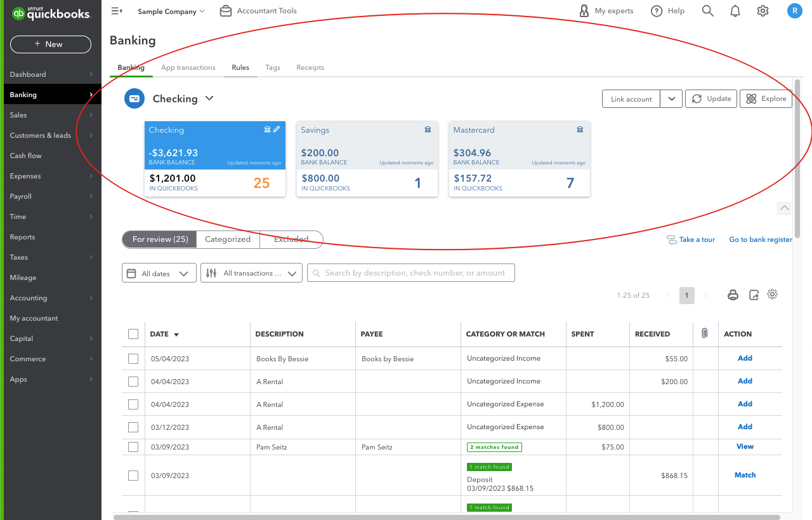Screen dimensions: 812x520
Task: Switch to the Rules tab
Action: (240, 67)
